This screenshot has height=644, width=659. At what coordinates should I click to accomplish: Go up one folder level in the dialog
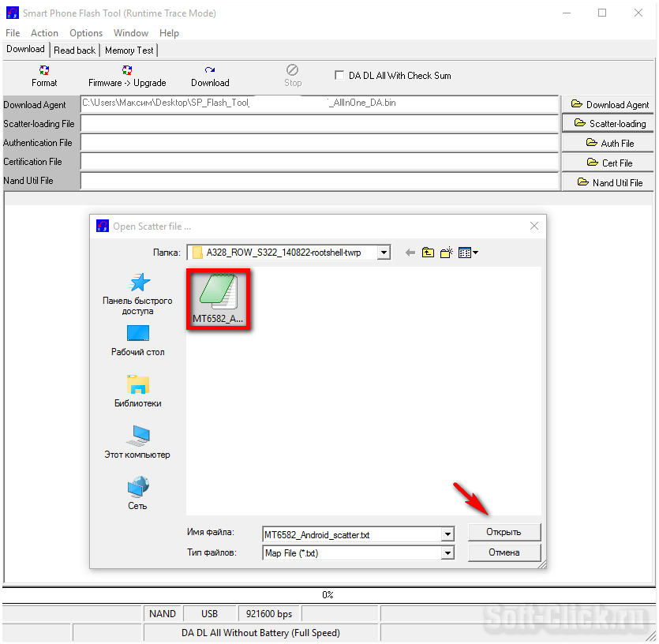click(428, 253)
